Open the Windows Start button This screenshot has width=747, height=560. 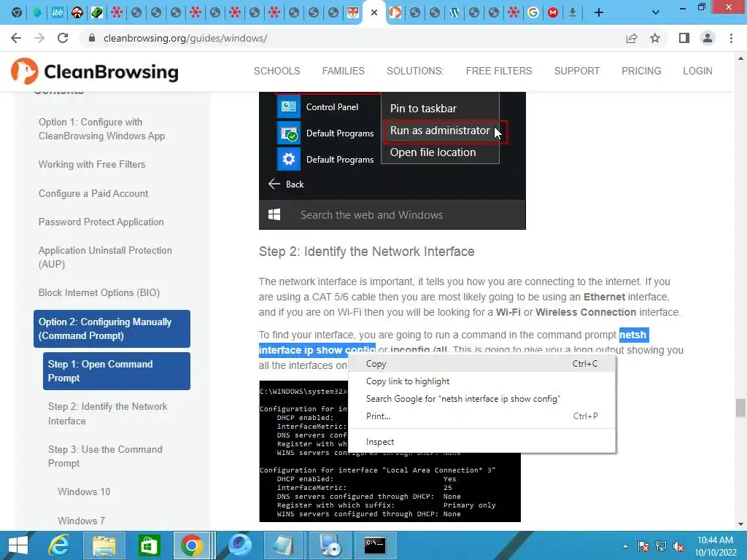[18, 545]
